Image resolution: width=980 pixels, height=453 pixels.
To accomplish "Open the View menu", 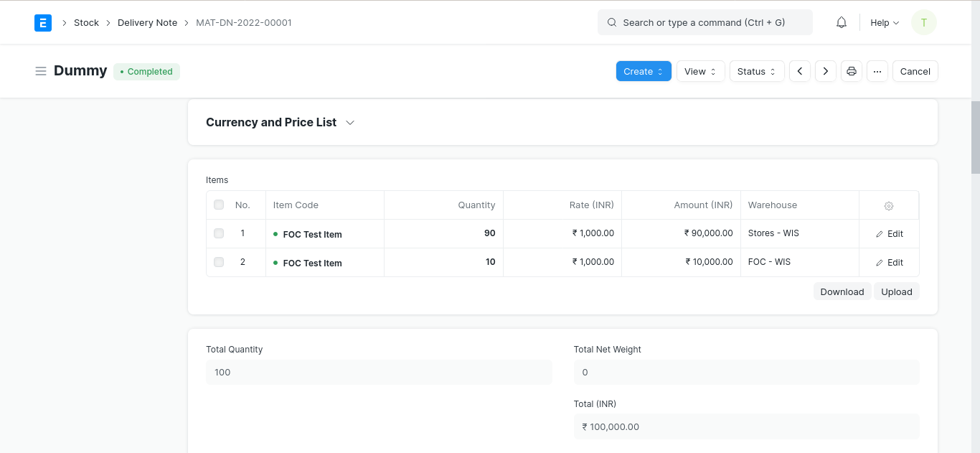I will pyautogui.click(x=700, y=71).
